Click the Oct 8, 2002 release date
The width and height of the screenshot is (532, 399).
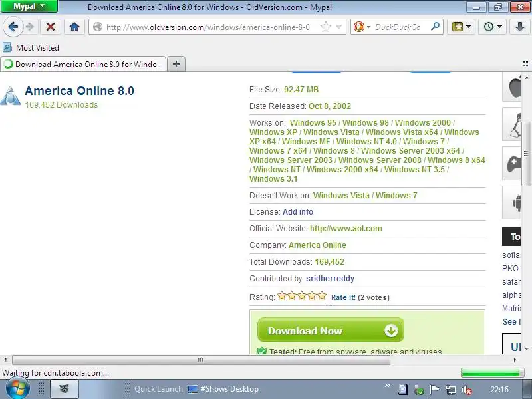329,106
